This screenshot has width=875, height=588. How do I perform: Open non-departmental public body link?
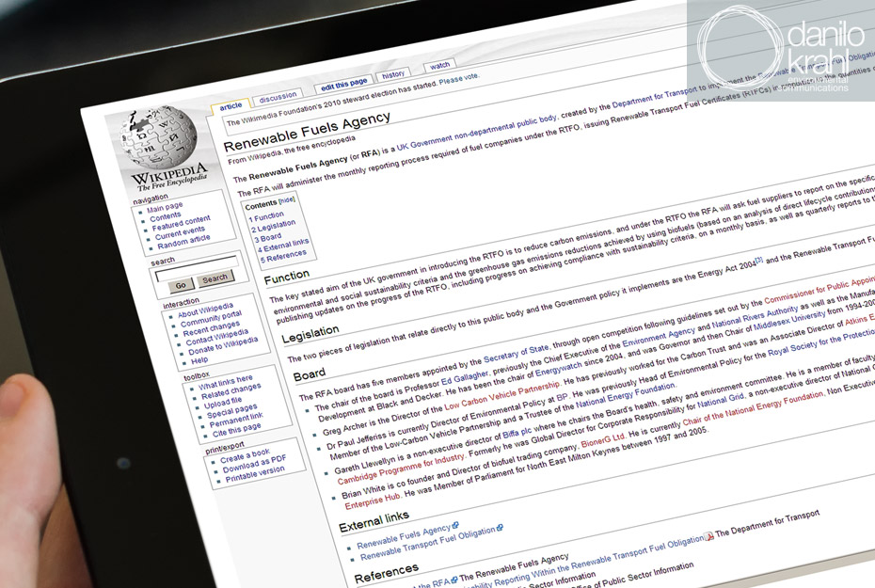[x=506, y=127]
